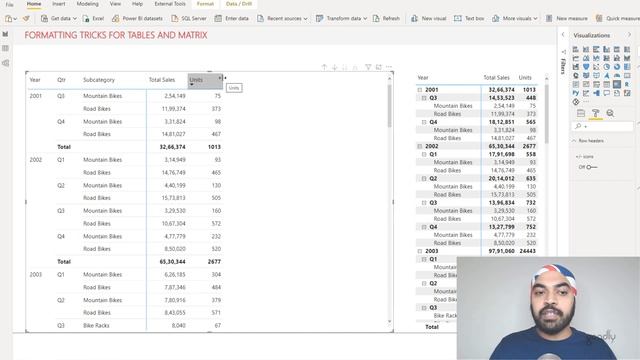Screen dimensions: 640x360
Task: Collapse the Q4 18,12,851 row in matrix
Action: click(x=424, y=122)
